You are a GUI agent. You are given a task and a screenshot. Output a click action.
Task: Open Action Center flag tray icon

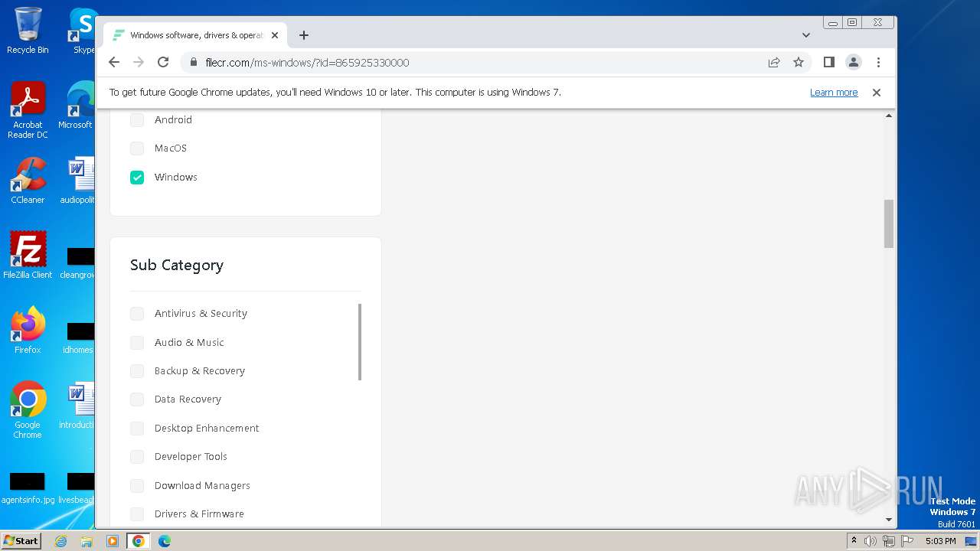[907, 541]
